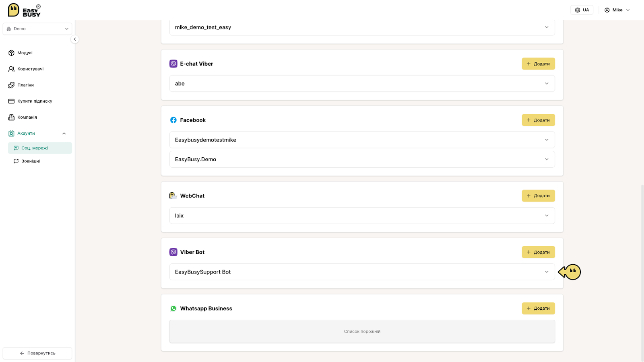
Task: Click the EasyBusy logo
Action: pyautogui.click(x=24, y=10)
